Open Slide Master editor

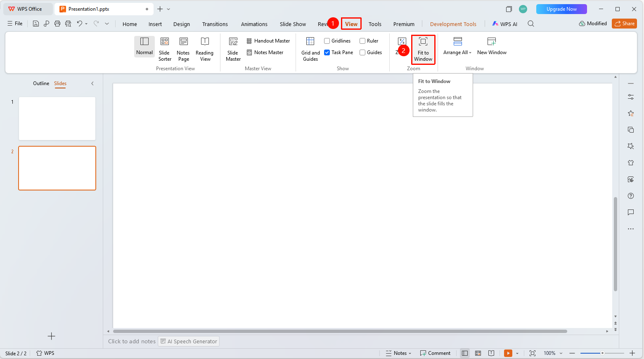click(x=233, y=49)
